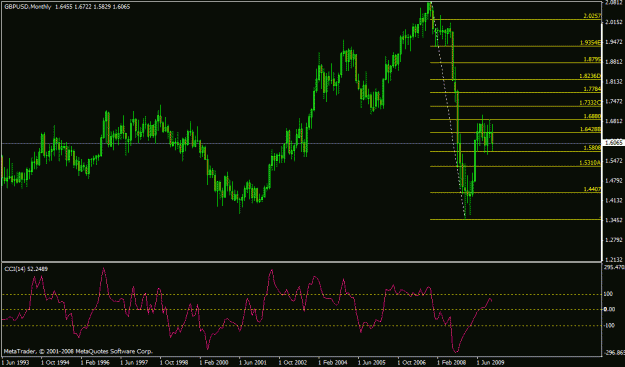Select the 1.9354E Fibonacci level label
Screen dimensions: 625x367
(590, 43)
